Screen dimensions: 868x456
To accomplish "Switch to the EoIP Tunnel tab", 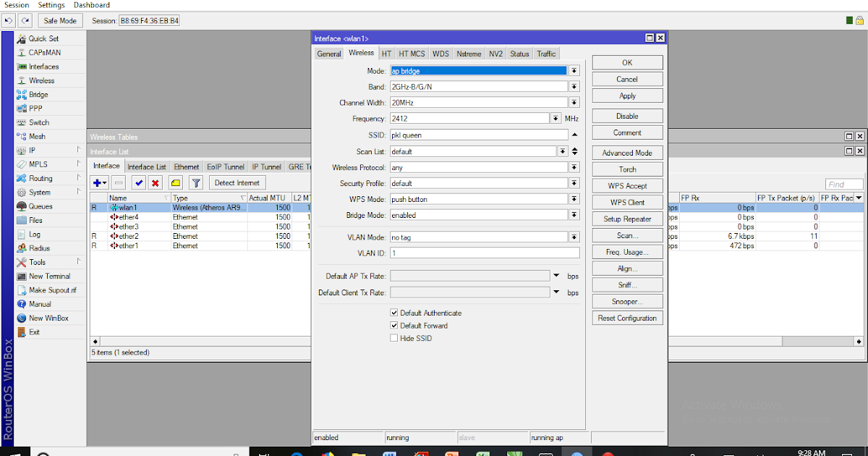I will (x=226, y=166).
